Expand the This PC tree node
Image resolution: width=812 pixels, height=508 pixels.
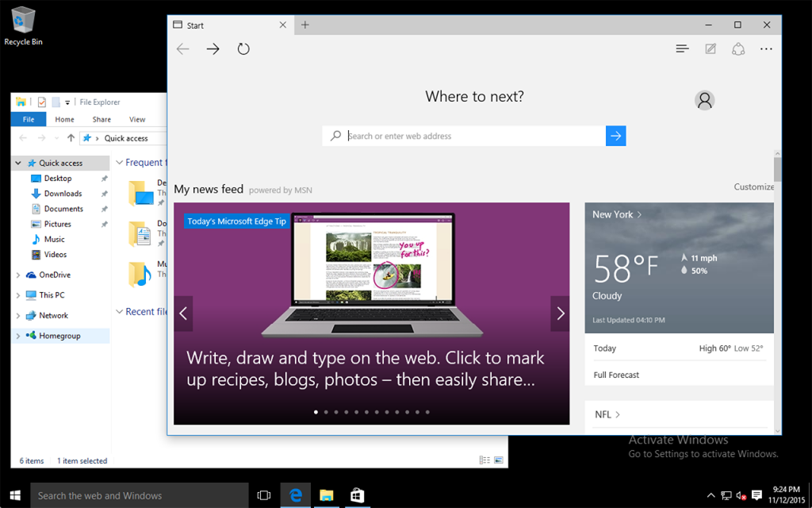(18, 295)
